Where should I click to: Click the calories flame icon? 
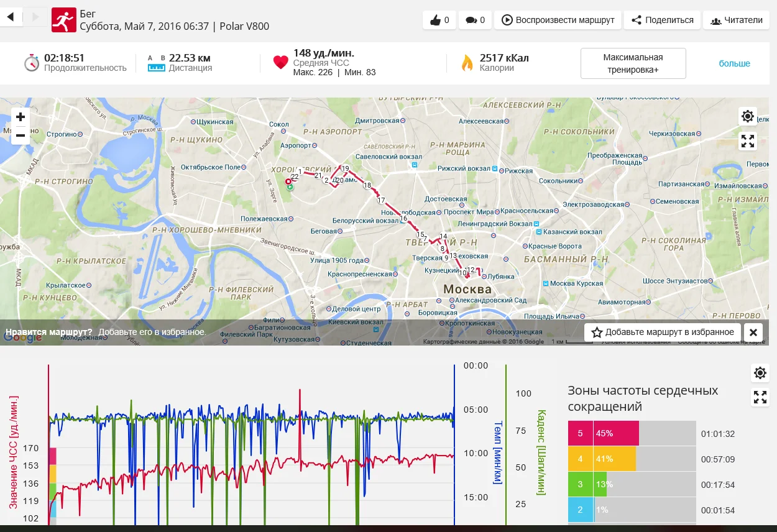[x=467, y=63]
